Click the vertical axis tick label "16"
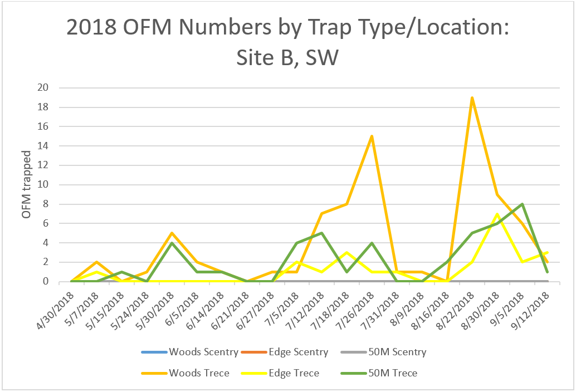The image size is (576, 392). pos(43,126)
